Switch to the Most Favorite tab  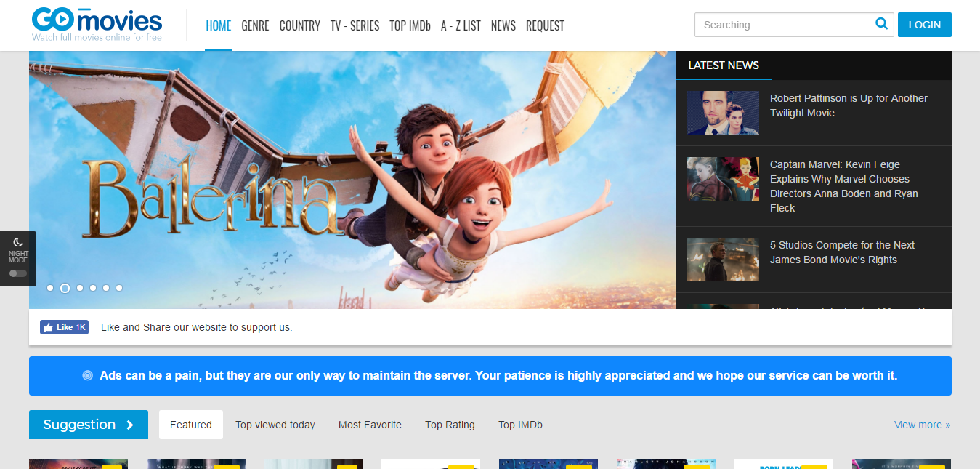(x=370, y=425)
